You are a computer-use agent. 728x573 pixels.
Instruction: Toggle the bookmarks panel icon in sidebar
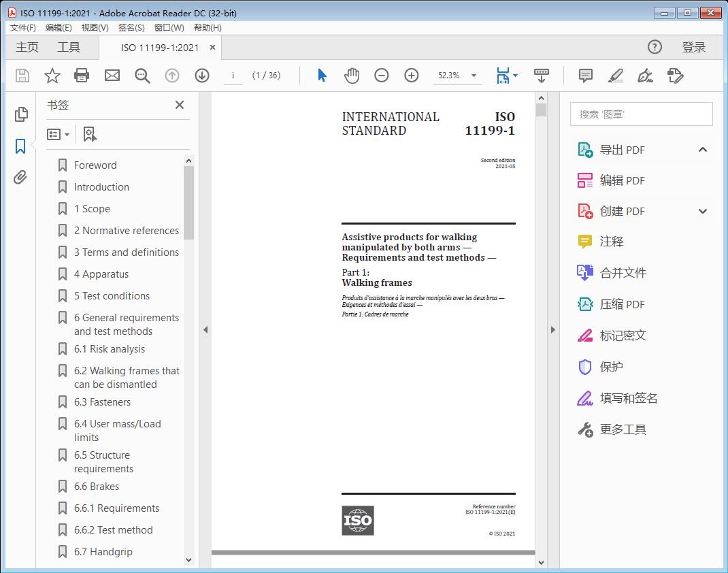click(20, 146)
